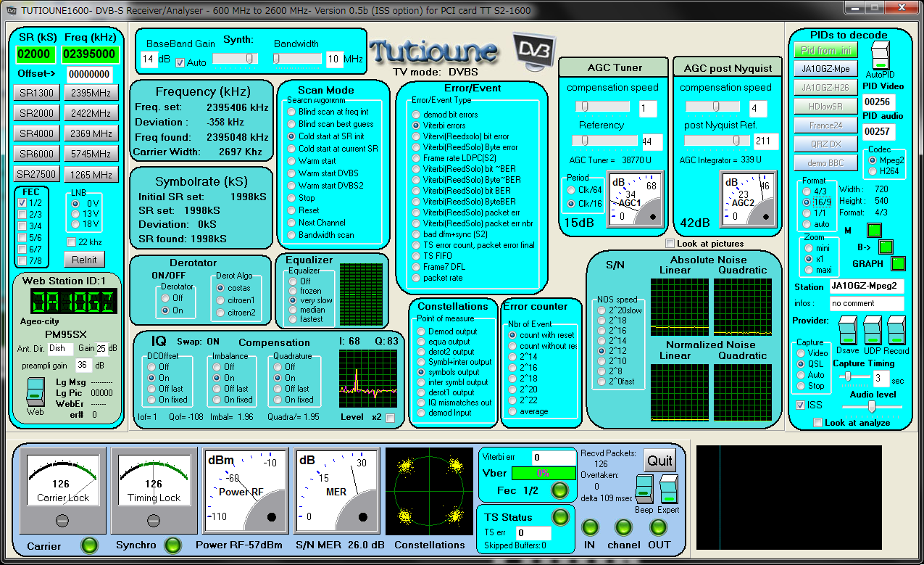Select maxi zoom option
This screenshot has height=565, width=924.
tap(809, 270)
